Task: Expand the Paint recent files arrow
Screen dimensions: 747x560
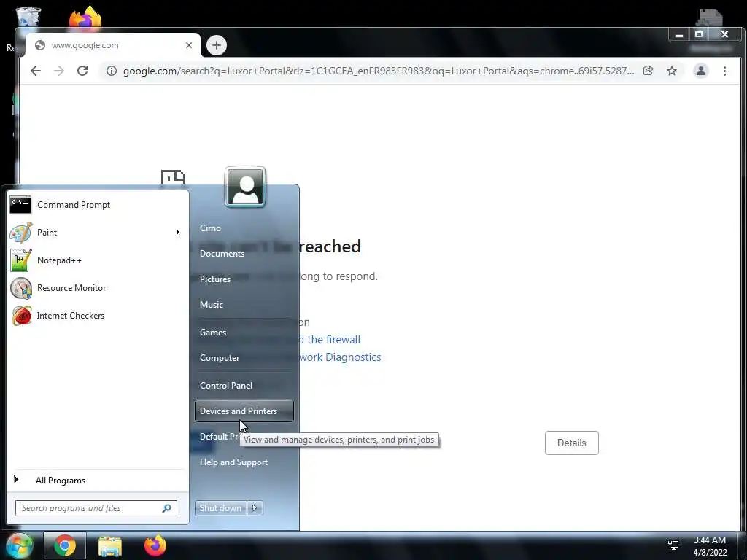Action: pyautogui.click(x=178, y=233)
